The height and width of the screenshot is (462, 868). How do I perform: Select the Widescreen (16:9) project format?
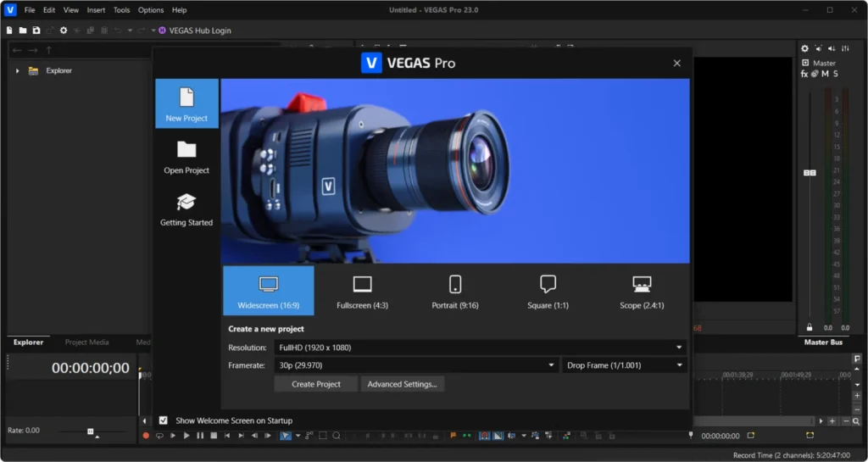pos(268,291)
